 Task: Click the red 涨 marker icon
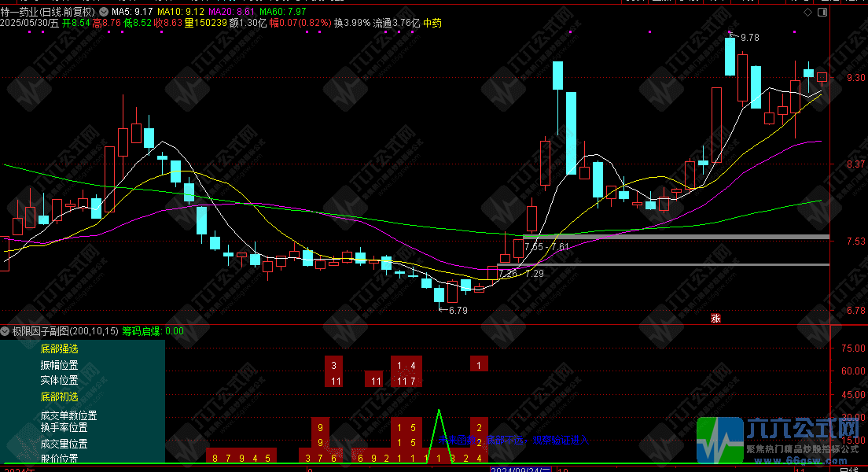(x=716, y=319)
